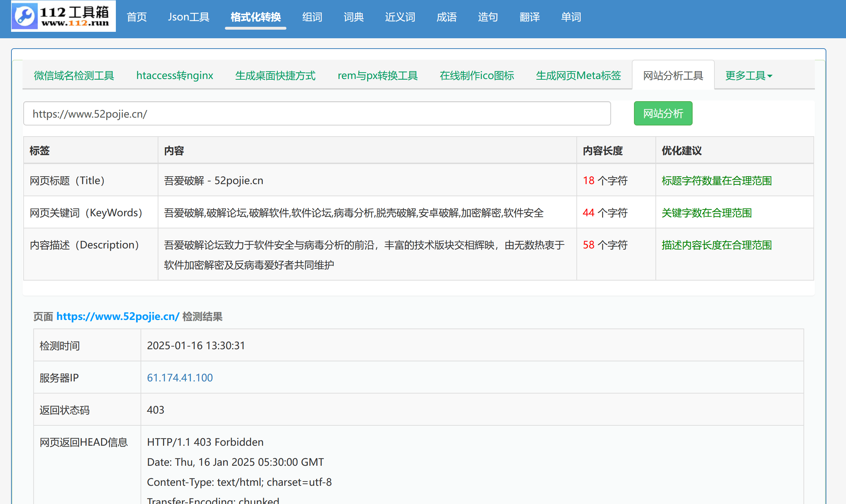
Task: Select the 格式化转换 nav item
Action: tap(256, 17)
